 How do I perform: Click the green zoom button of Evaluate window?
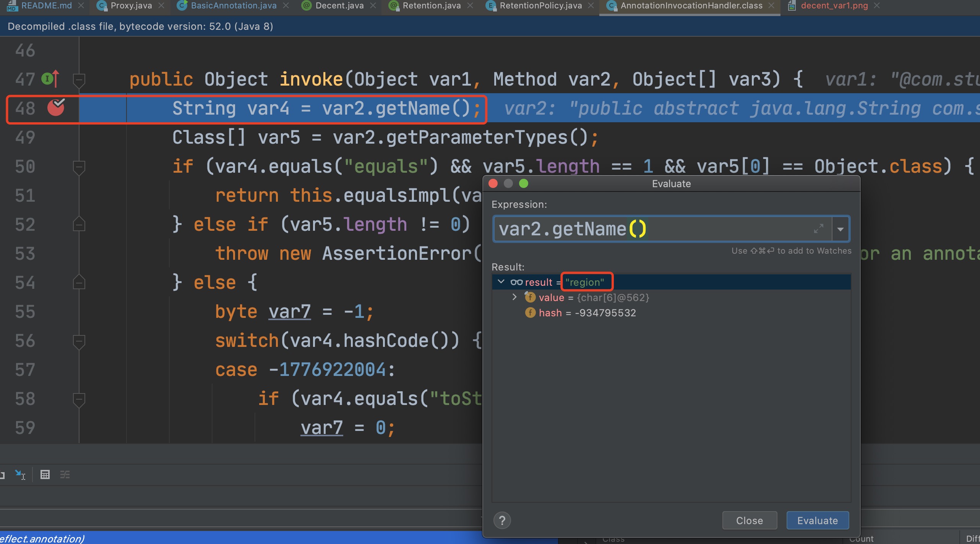524,184
